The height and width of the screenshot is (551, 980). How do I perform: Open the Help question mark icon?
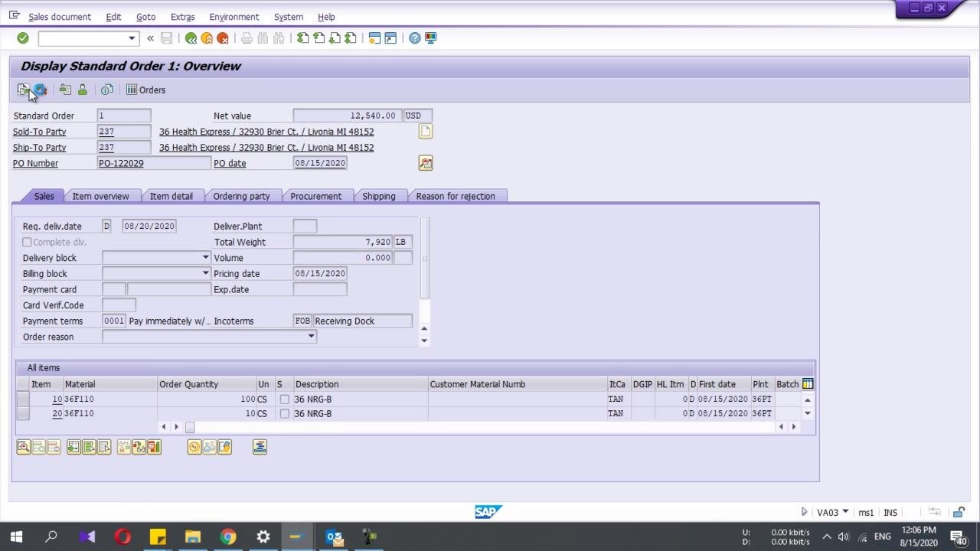point(414,38)
